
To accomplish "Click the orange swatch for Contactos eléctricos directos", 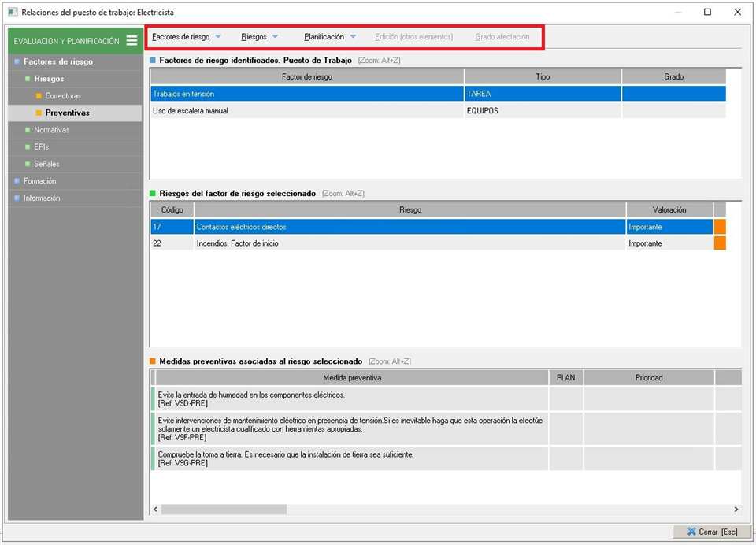I will 720,227.
